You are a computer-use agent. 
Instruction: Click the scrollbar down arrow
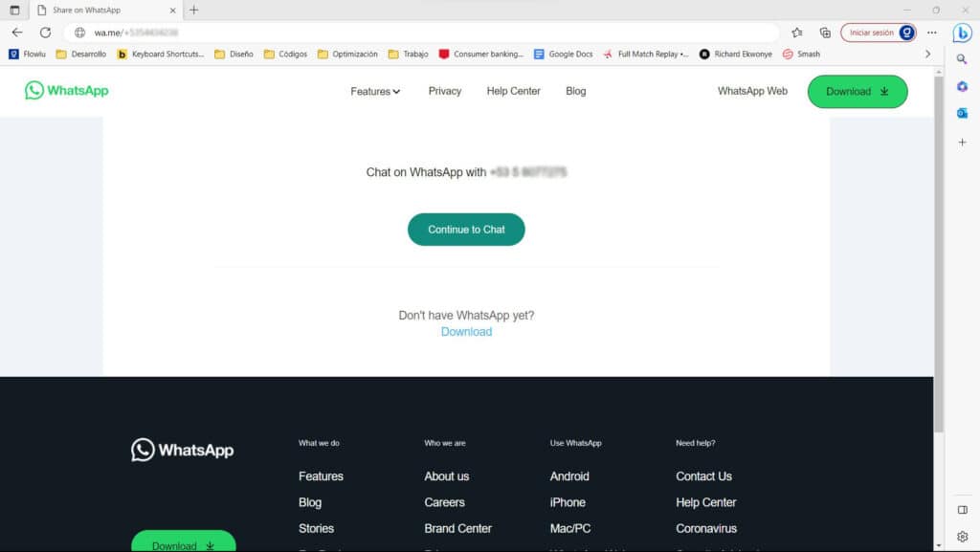(x=938, y=545)
